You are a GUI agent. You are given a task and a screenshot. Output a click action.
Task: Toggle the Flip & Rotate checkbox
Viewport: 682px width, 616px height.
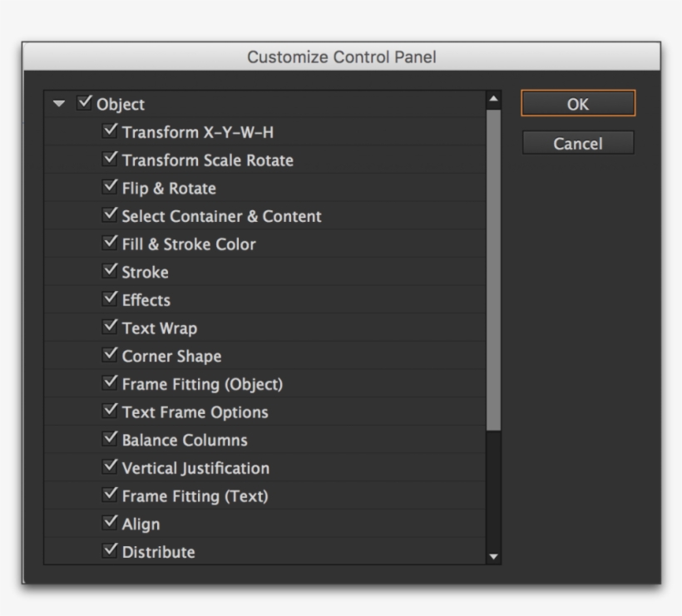tap(109, 188)
